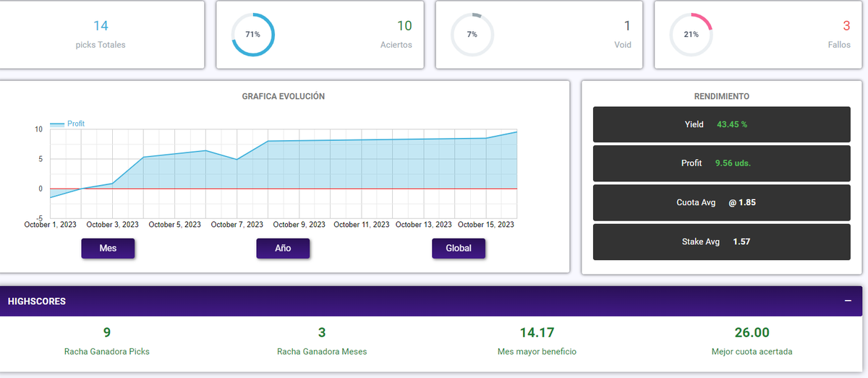The width and height of the screenshot is (868, 378).
Task: Click the Mejor cuota acertada label
Action: coord(752,352)
